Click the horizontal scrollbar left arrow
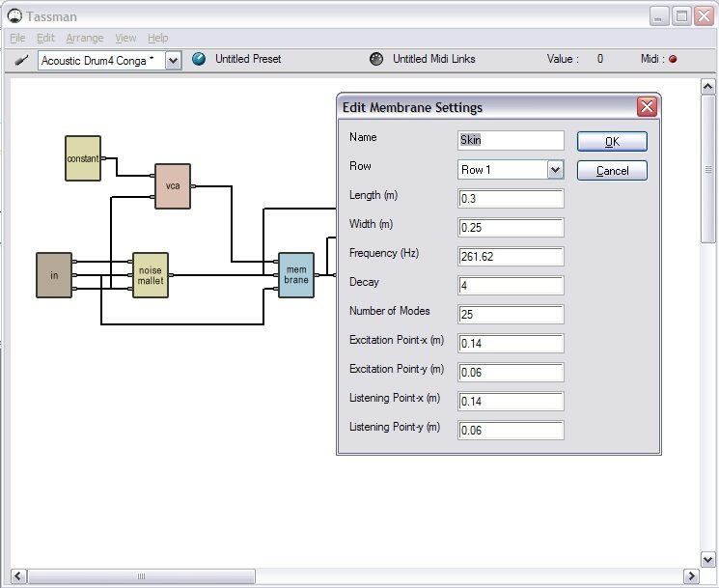This screenshot has height=588, width=719. coord(18,575)
